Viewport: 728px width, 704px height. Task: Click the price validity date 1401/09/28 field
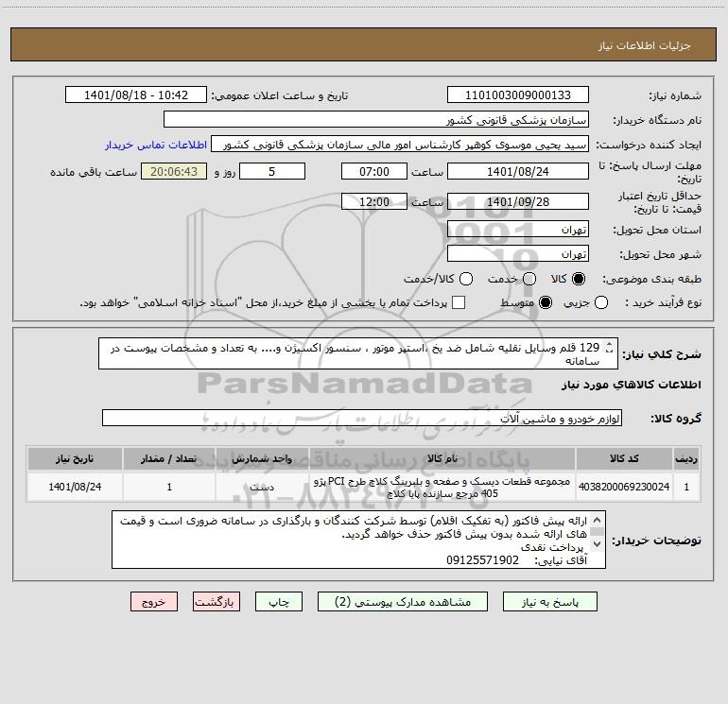(518, 202)
